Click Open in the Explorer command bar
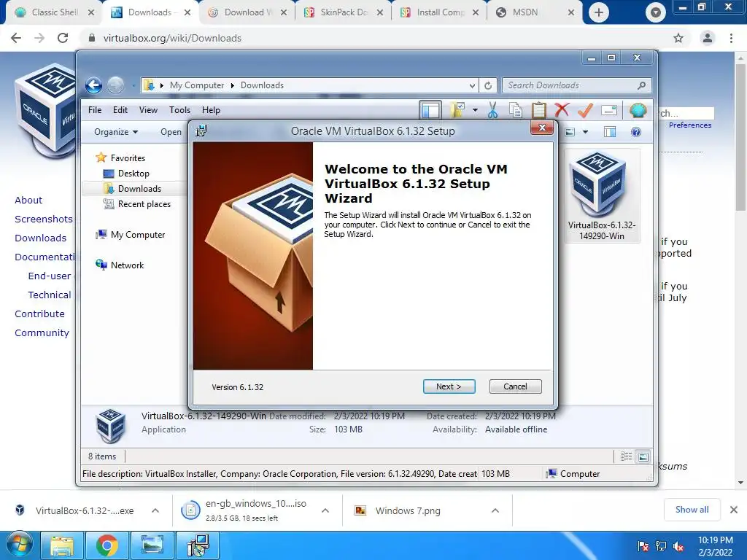 point(171,132)
